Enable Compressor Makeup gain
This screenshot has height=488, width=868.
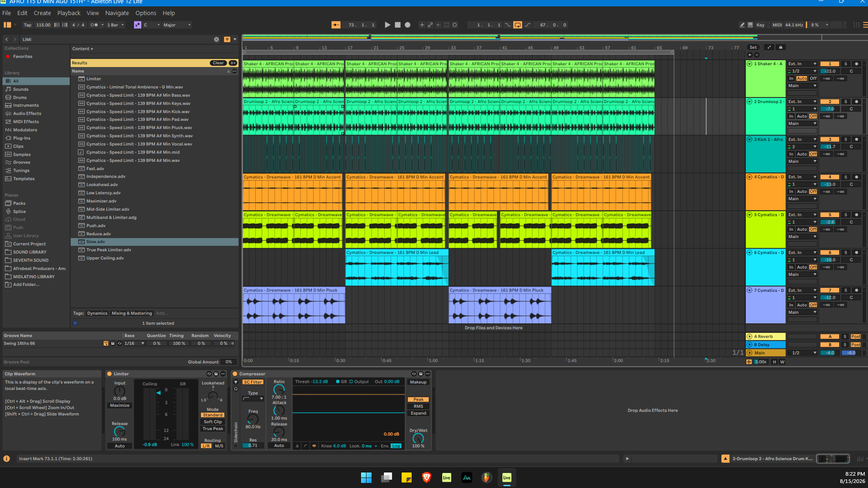[418, 382]
